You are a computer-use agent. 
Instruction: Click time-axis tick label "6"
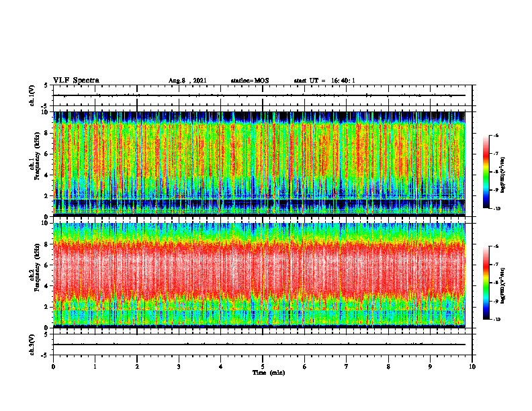[304, 367]
